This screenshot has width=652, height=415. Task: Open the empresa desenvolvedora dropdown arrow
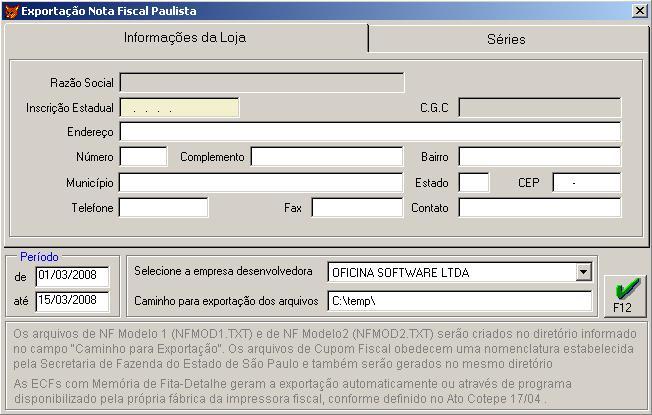pos(583,272)
